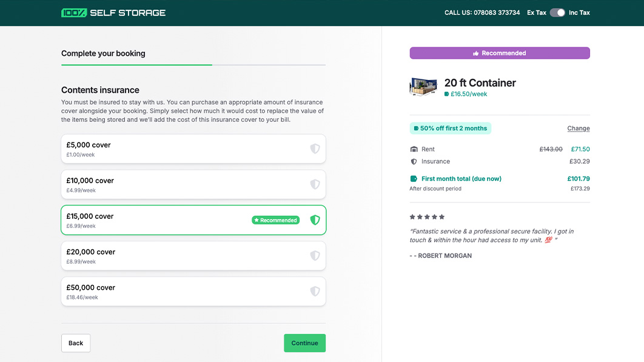644x362 pixels.
Task: Click the 20 ft Container thumbnail image
Action: click(423, 87)
